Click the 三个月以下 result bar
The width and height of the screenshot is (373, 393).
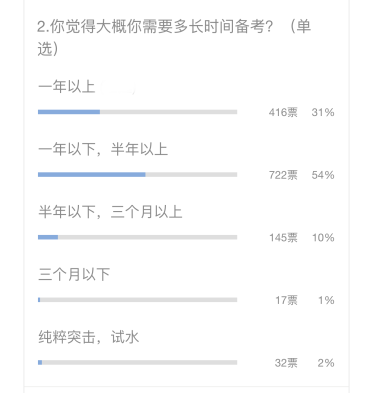pos(137,300)
